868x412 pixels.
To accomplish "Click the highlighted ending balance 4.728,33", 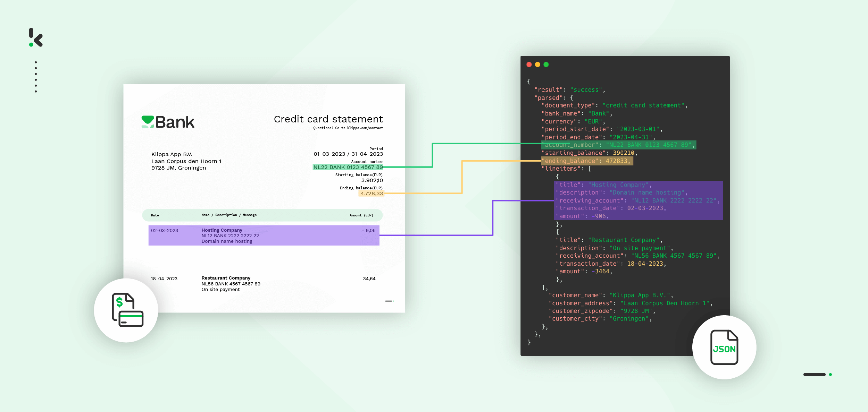I will point(372,194).
